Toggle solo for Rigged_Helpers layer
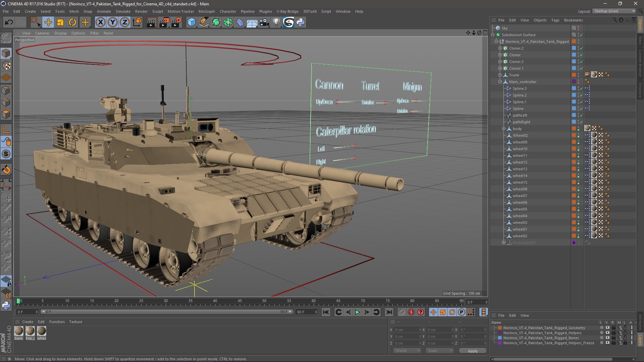The width and height of the screenshot is (644, 362). [x=601, y=333]
